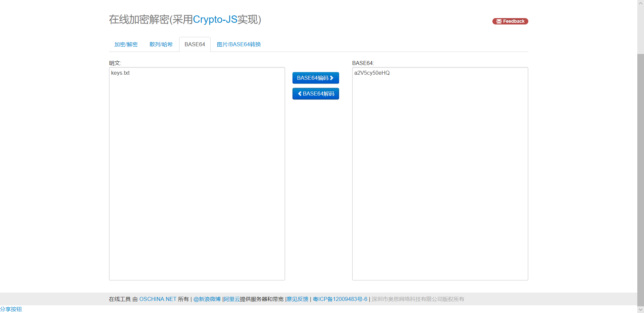Image resolution: width=644 pixels, height=313 pixels.
Task: Click the right-arrow icon on BASE64编码 button
Action: pyautogui.click(x=332, y=78)
